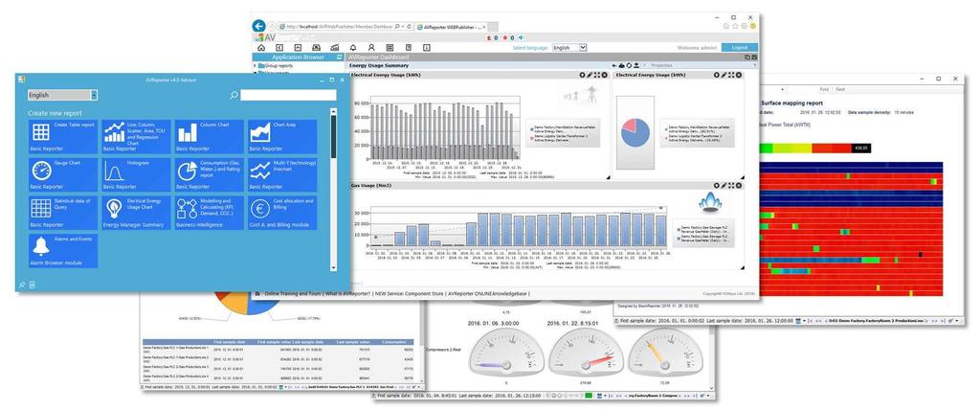Choose the Histogram tile
This screenshot has height=411, width=980.
(136, 174)
